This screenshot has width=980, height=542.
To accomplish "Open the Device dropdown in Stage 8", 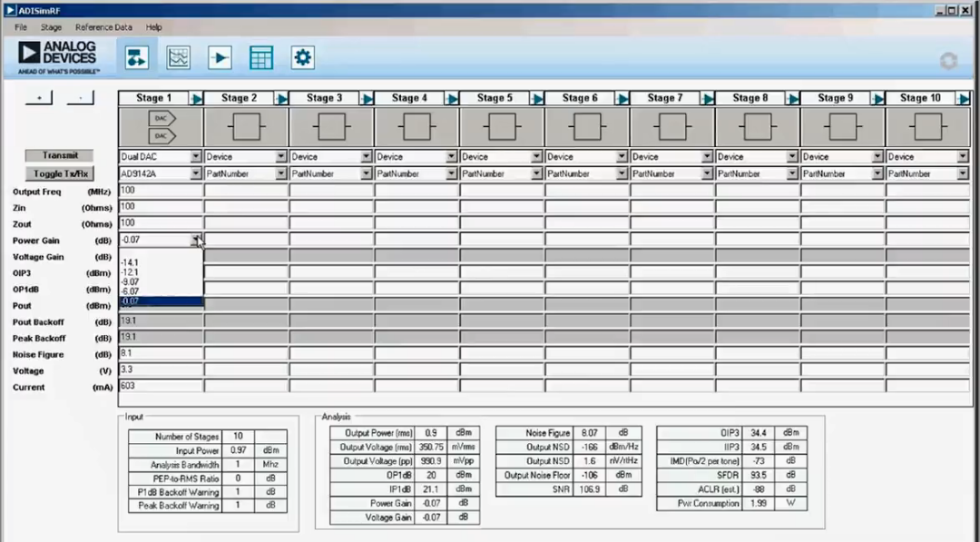I will 792,156.
